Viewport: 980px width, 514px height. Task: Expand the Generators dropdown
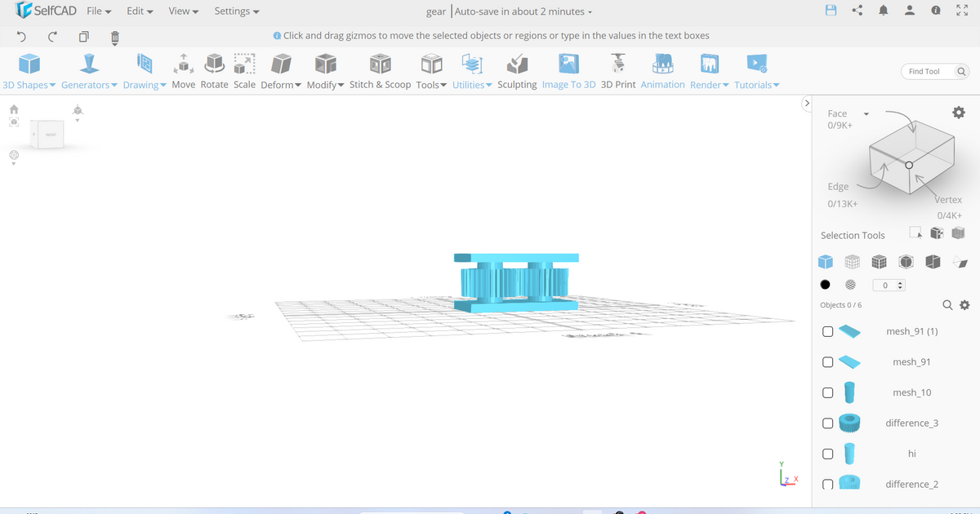(x=89, y=85)
